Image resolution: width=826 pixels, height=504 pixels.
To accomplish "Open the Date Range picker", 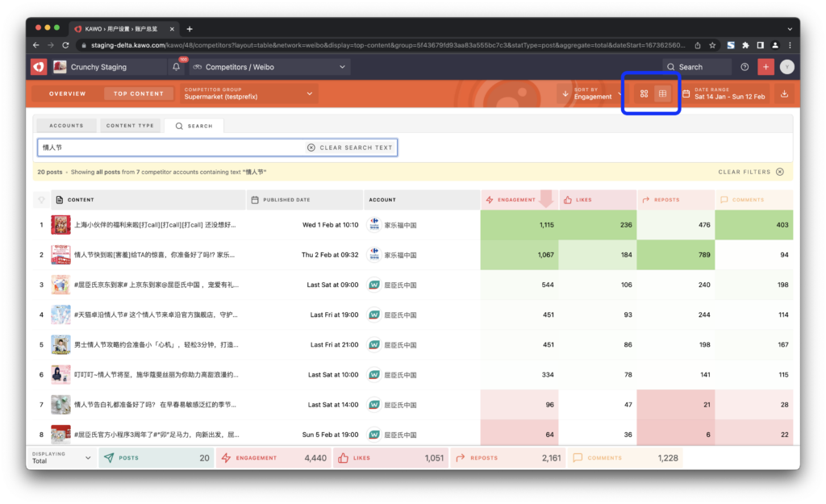I will (x=724, y=94).
